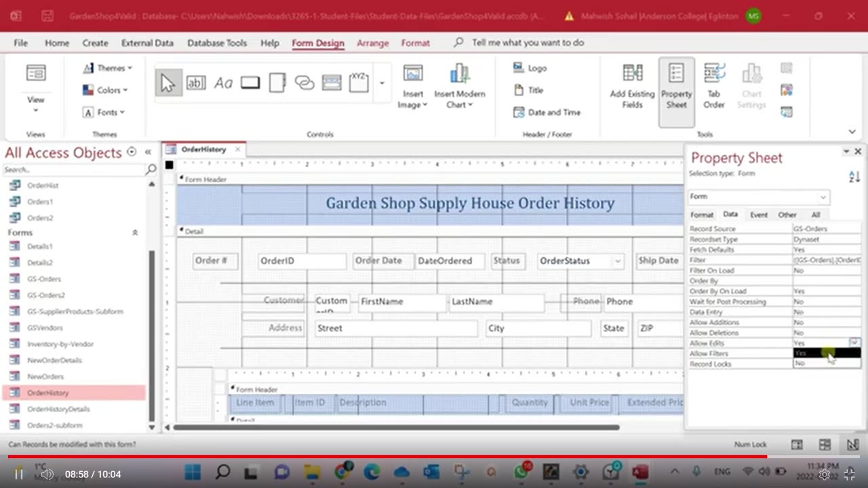Click the form selector square at ruler corner
868x488 pixels.
coord(170,165)
